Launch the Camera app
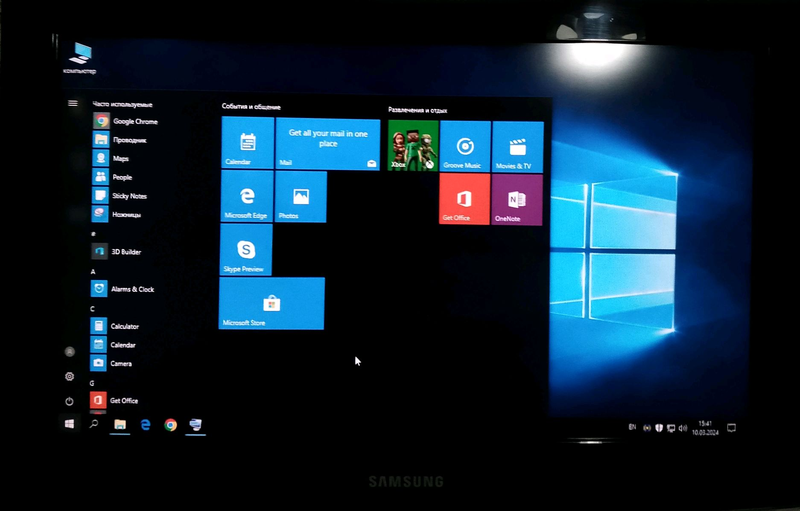This screenshot has width=800, height=511. pos(112,363)
